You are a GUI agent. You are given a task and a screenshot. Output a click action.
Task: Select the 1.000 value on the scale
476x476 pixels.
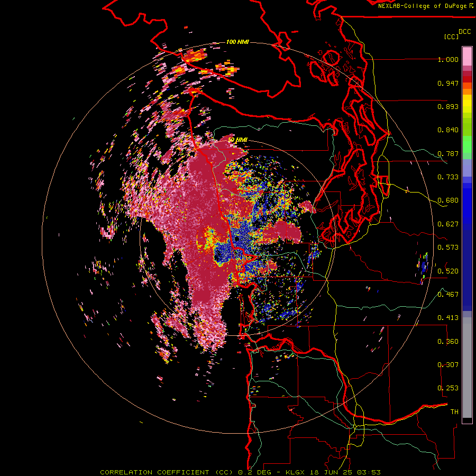[x=448, y=59]
